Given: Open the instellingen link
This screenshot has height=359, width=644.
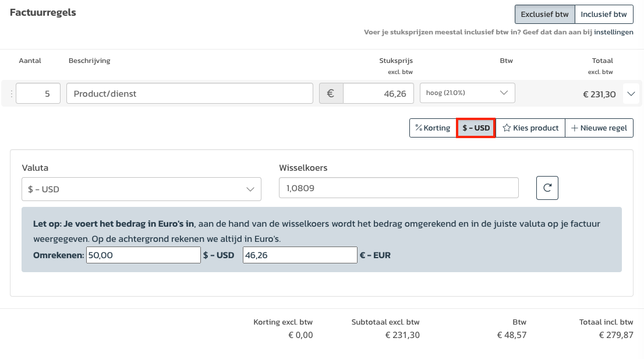Looking at the screenshot, I should [613, 32].
